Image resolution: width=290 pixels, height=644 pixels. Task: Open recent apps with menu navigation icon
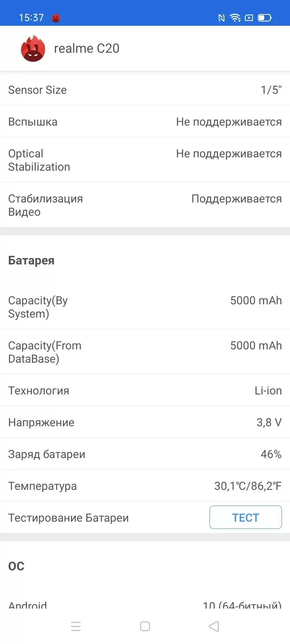tap(76, 626)
